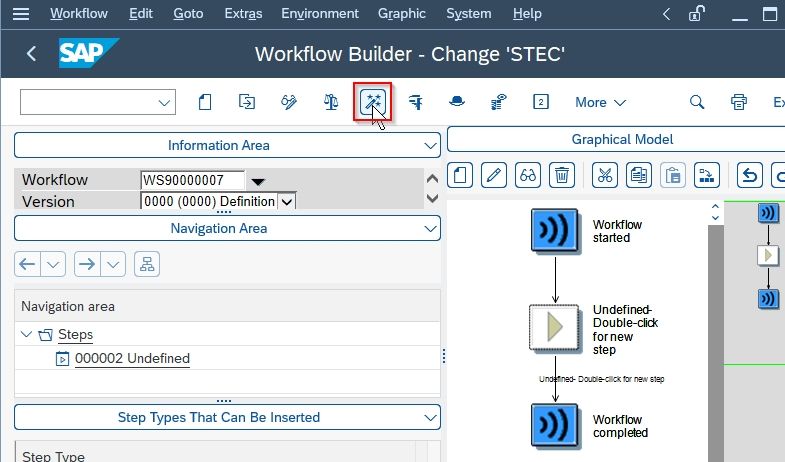Click the Workflow field WS90000007
Viewport: 785px width, 462px height.
193,180
